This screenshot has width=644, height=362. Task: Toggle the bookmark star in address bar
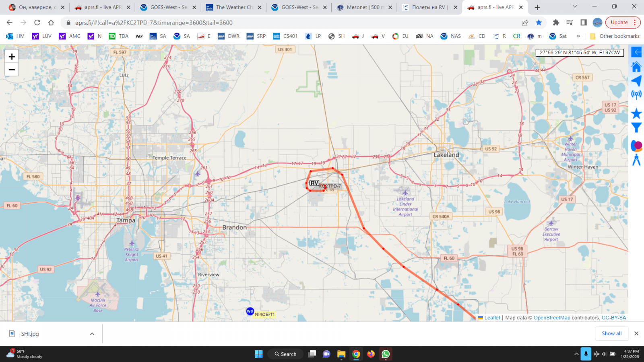tap(539, 23)
